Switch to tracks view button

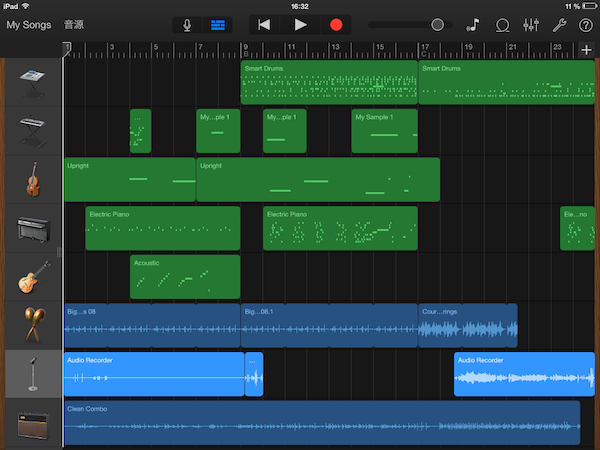click(218, 25)
